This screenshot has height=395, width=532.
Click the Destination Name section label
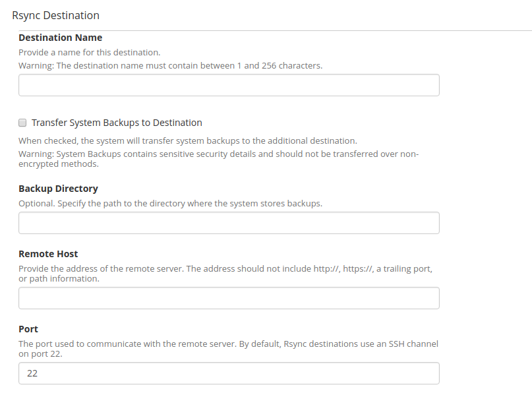pyautogui.click(x=60, y=38)
